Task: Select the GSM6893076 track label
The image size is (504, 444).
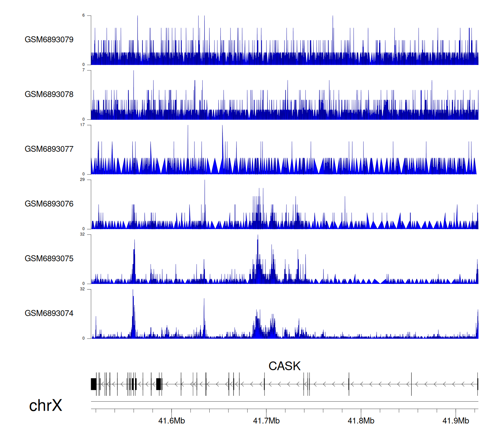Action: point(49,204)
